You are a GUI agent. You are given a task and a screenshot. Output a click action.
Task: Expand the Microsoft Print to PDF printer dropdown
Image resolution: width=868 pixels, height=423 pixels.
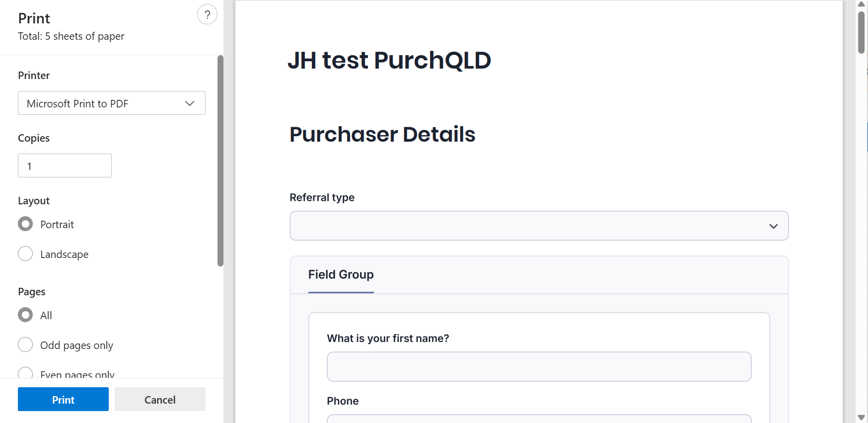111,103
